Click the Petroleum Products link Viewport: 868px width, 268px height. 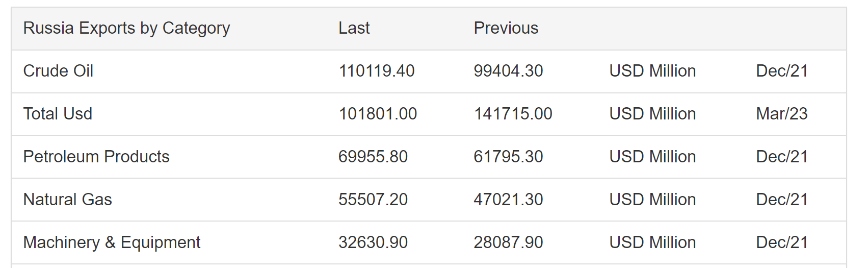coord(96,157)
